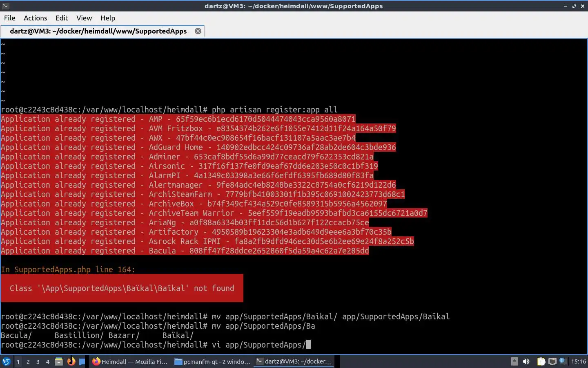Click the Class Baïkal not found error
588x368 pixels.
(122, 288)
